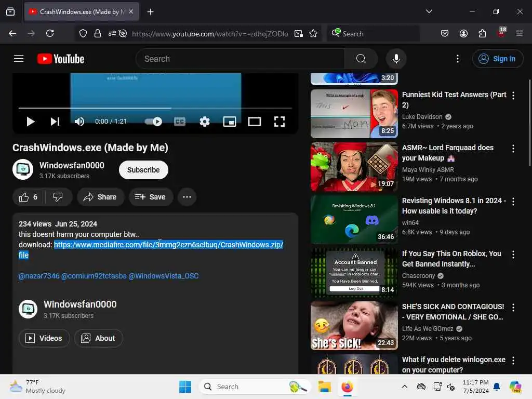Image resolution: width=532 pixels, height=399 pixels.
Task: Toggle closed captions (CC) button
Action: 179,122
